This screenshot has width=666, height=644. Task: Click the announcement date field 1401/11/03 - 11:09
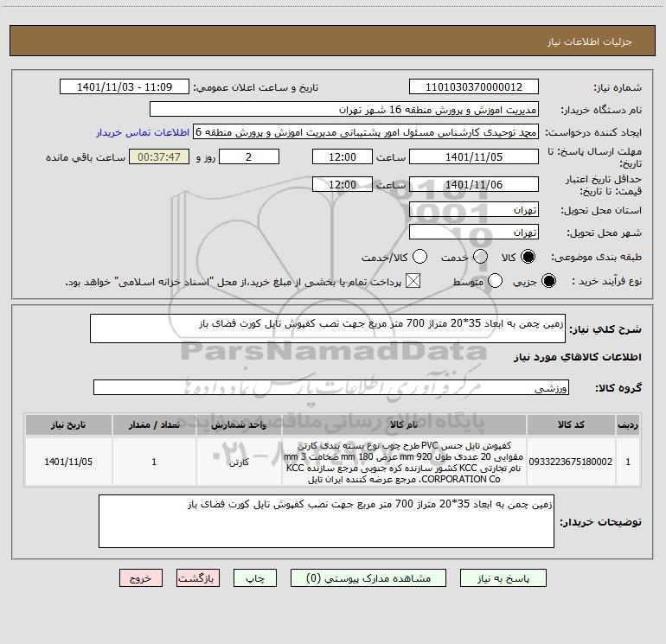point(125,87)
